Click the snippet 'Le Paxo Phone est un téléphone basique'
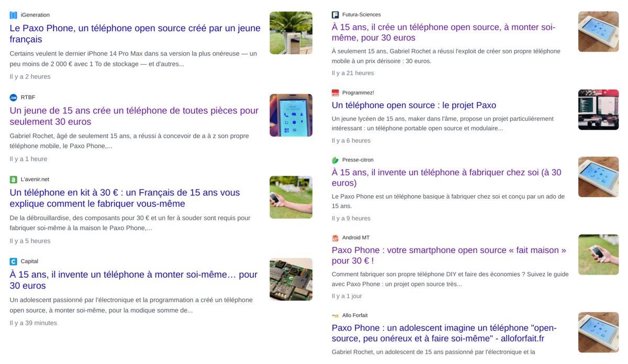 point(448,201)
